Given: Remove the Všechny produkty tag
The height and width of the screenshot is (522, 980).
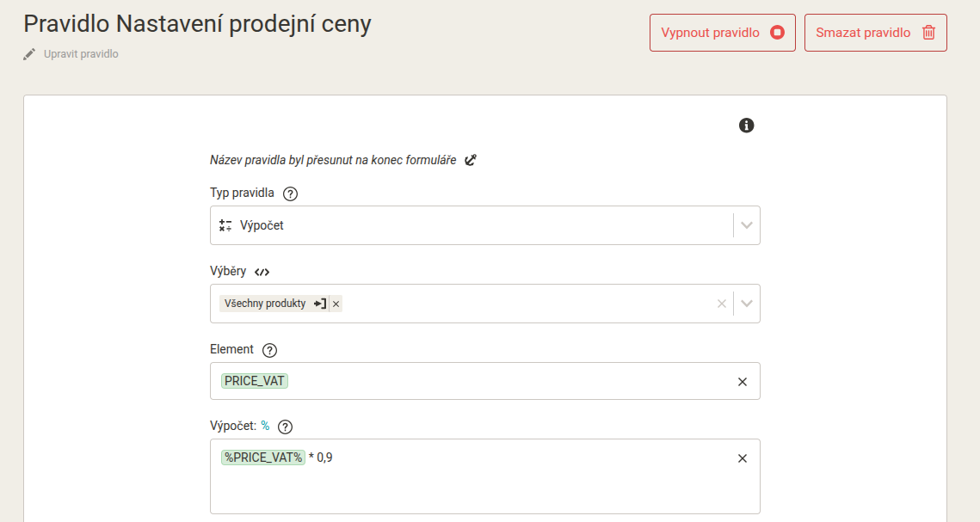Looking at the screenshot, I should pos(336,304).
